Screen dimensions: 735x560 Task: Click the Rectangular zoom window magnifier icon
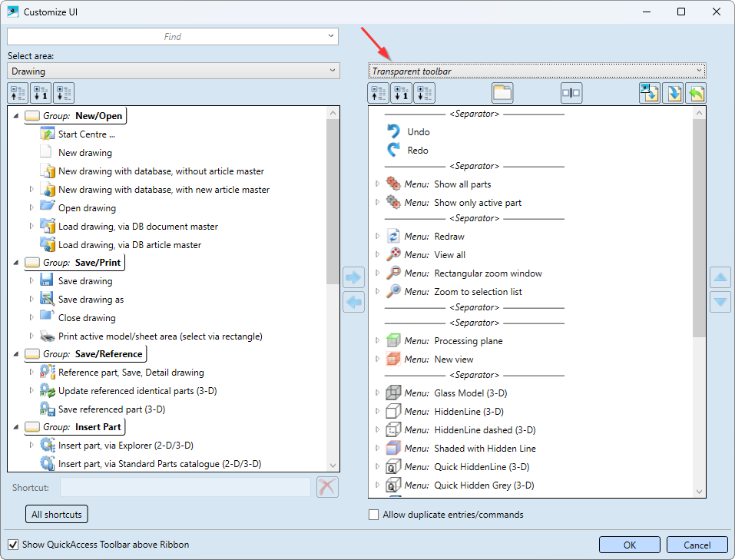coord(393,273)
